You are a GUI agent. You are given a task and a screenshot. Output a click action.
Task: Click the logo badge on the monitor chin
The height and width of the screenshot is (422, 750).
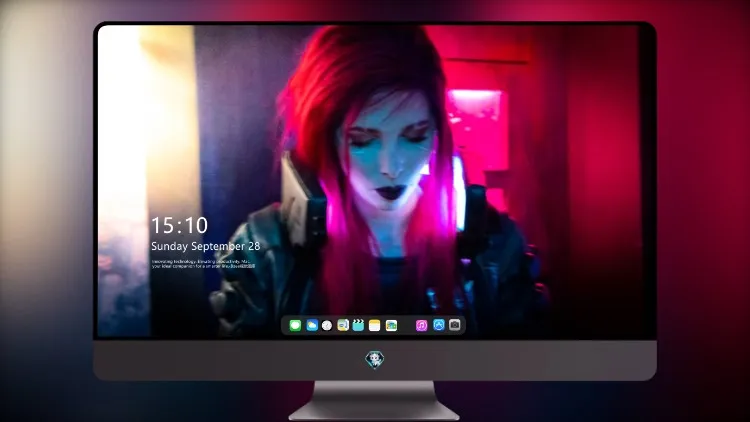click(x=375, y=360)
